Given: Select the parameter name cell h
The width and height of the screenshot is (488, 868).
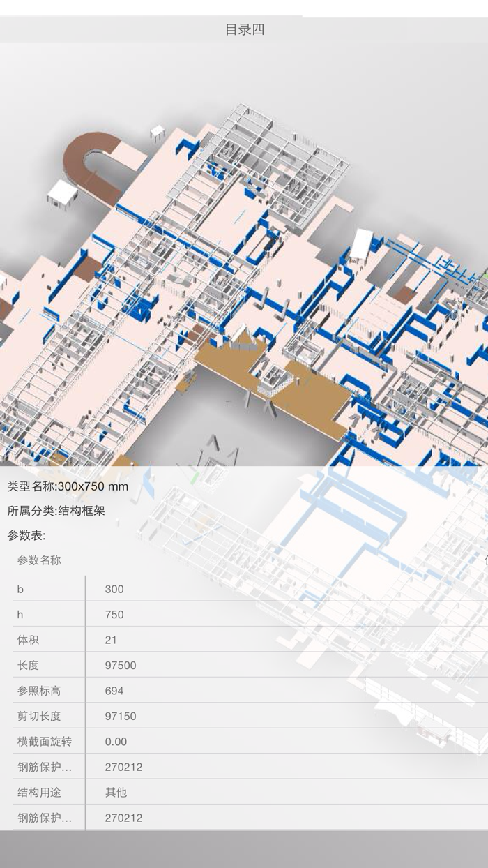Looking at the screenshot, I should (20, 614).
